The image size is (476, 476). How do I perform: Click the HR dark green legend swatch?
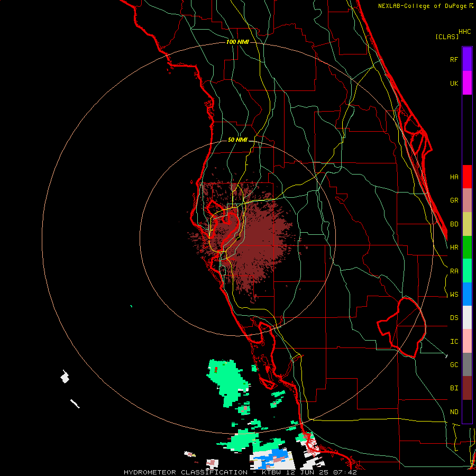[467, 248]
